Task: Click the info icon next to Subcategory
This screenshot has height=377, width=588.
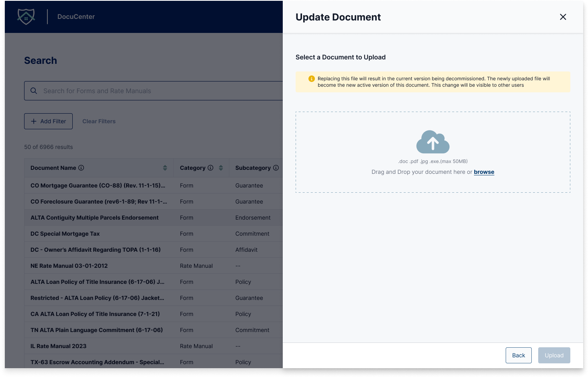Action: (x=276, y=168)
